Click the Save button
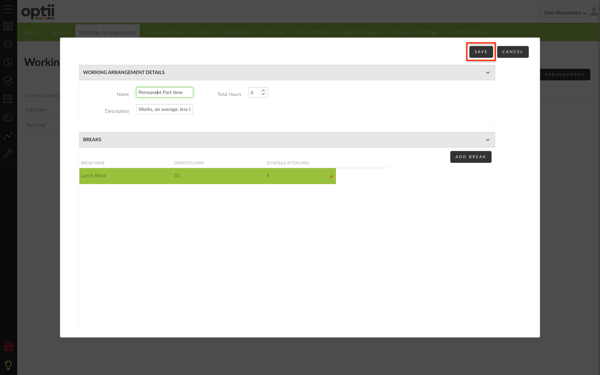This screenshot has width=600, height=375. pyautogui.click(x=481, y=52)
